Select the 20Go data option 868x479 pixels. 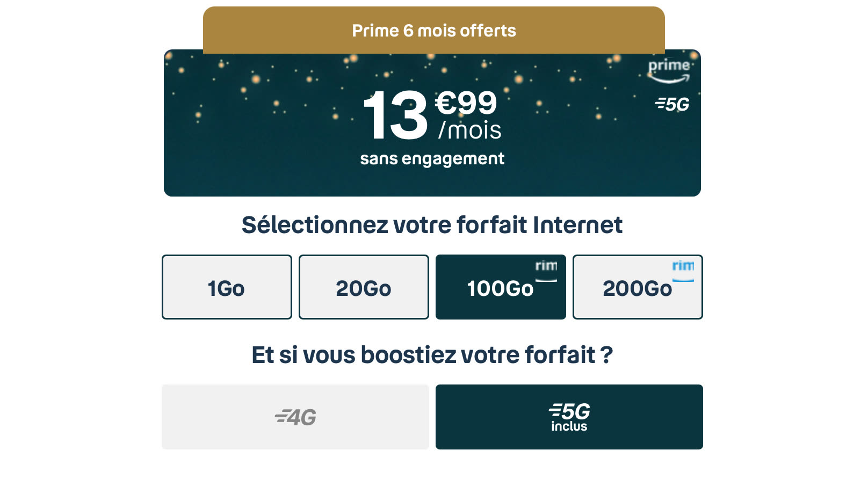(364, 287)
